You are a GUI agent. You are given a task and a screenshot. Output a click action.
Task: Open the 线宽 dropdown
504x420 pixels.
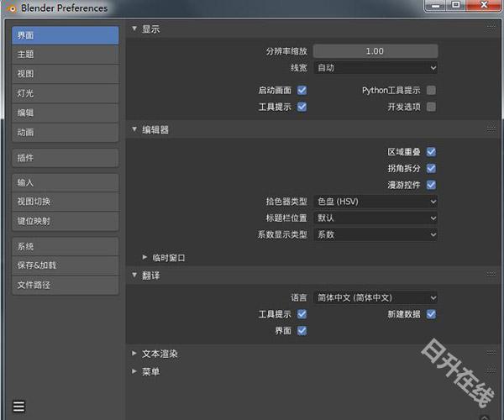tap(375, 68)
